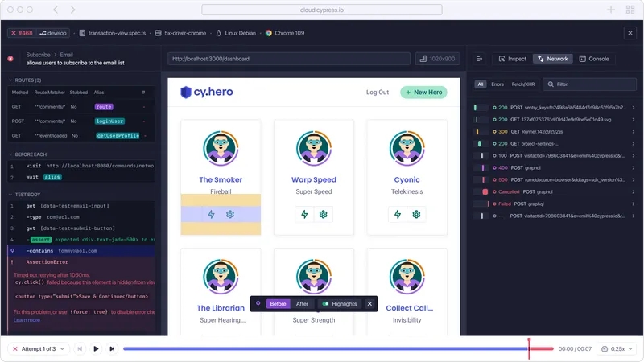Select the Fetch/XHR network filter
644x362 pixels.
[522, 84]
